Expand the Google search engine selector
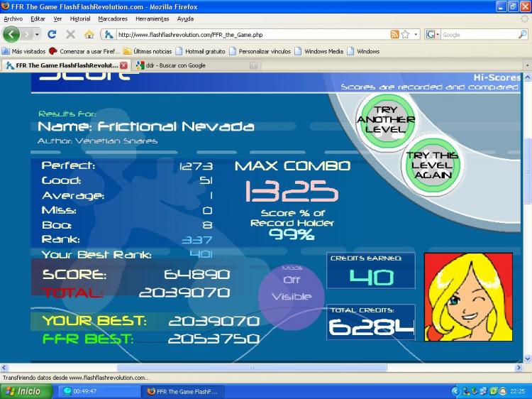 [434, 34]
